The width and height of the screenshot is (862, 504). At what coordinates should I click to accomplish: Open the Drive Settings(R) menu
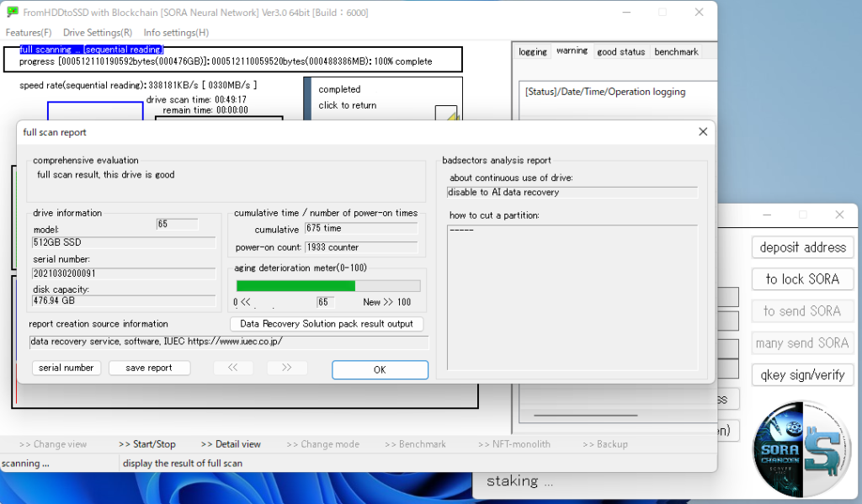click(x=98, y=33)
